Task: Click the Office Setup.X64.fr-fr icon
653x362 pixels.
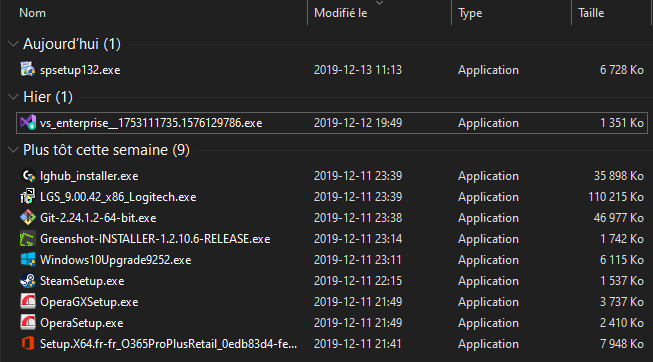Action: click(28, 344)
